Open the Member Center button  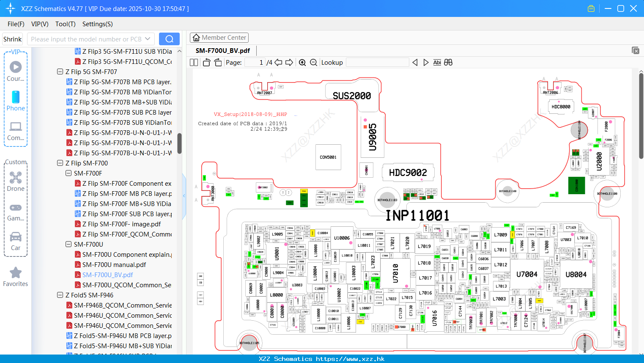[219, 38]
